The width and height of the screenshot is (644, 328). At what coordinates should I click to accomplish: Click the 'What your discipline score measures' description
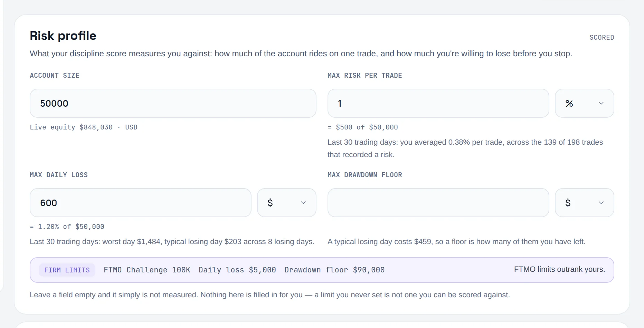tap(301, 54)
